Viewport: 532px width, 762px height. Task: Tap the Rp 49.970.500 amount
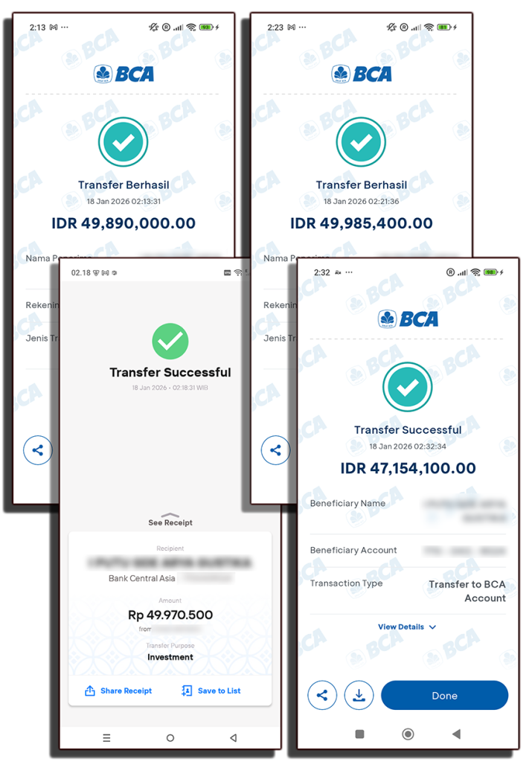[x=170, y=615]
